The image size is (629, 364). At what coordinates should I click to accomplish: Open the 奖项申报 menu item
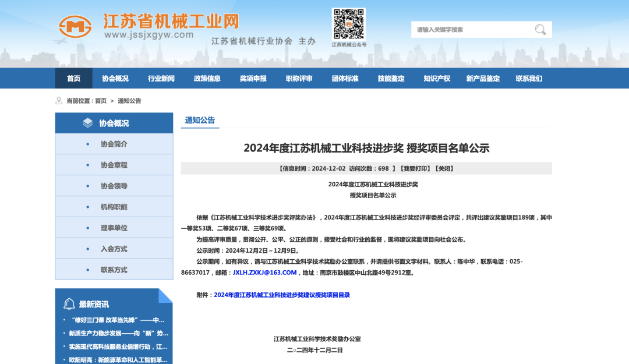pos(253,79)
